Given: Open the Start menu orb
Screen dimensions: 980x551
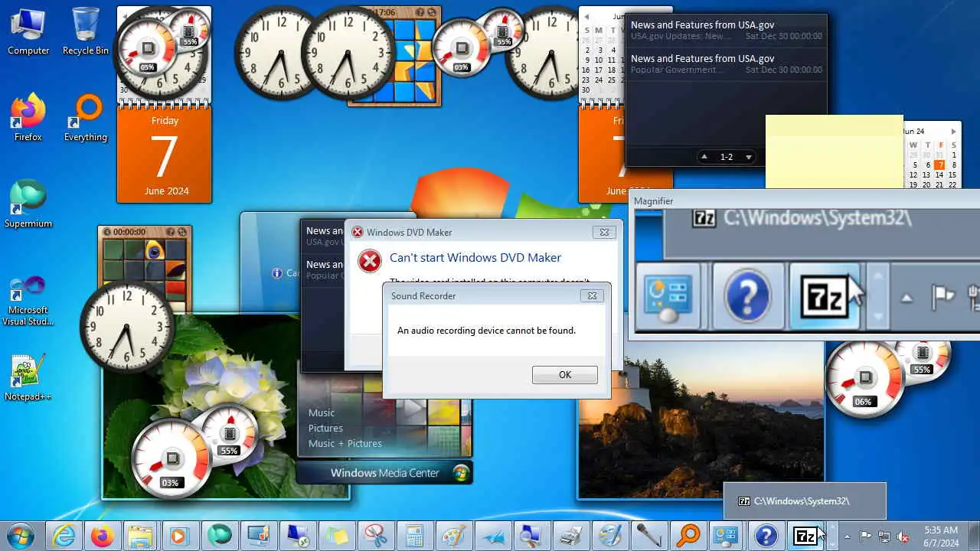Looking at the screenshot, I should pos(21,536).
